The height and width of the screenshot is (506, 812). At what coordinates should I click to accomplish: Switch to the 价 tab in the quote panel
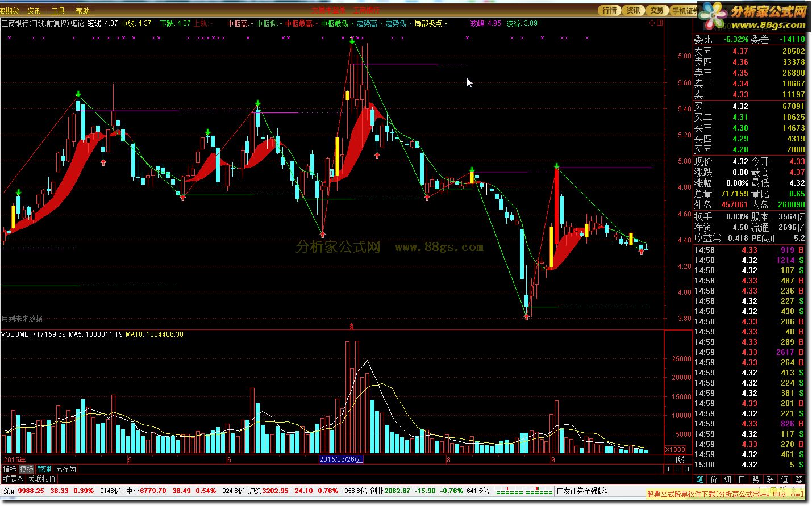[x=714, y=480]
